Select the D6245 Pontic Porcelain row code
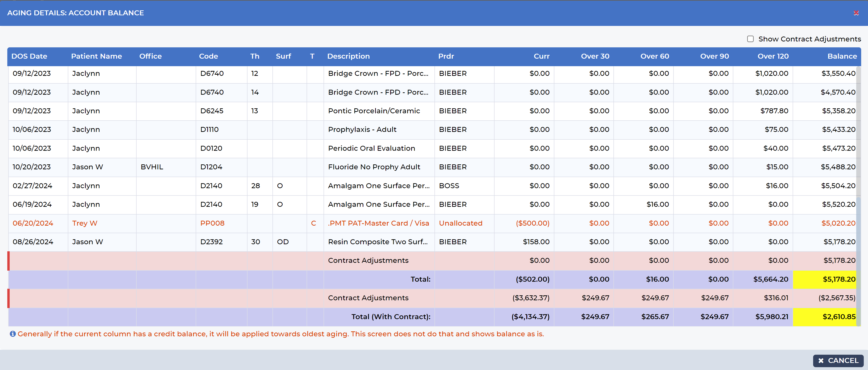This screenshot has height=370, width=868. 212,111
